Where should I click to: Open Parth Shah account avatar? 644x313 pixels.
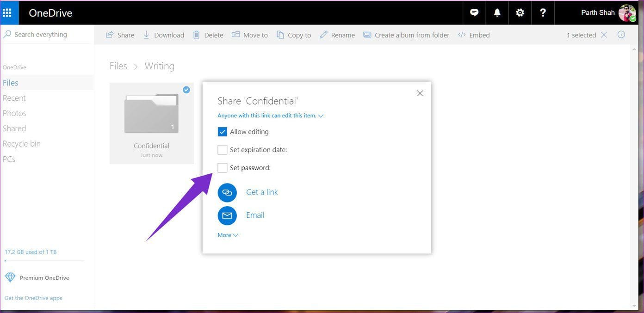click(627, 13)
